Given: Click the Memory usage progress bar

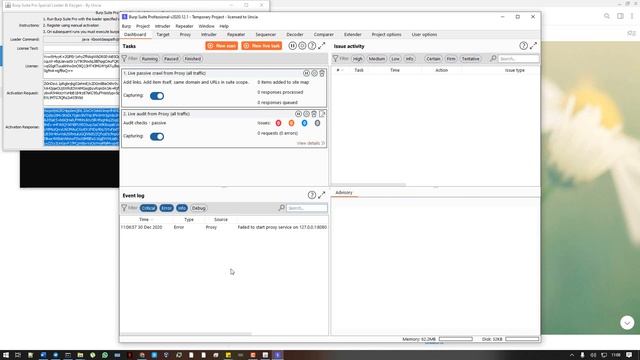Looking at the screenshot, I should tap(456, 339).
